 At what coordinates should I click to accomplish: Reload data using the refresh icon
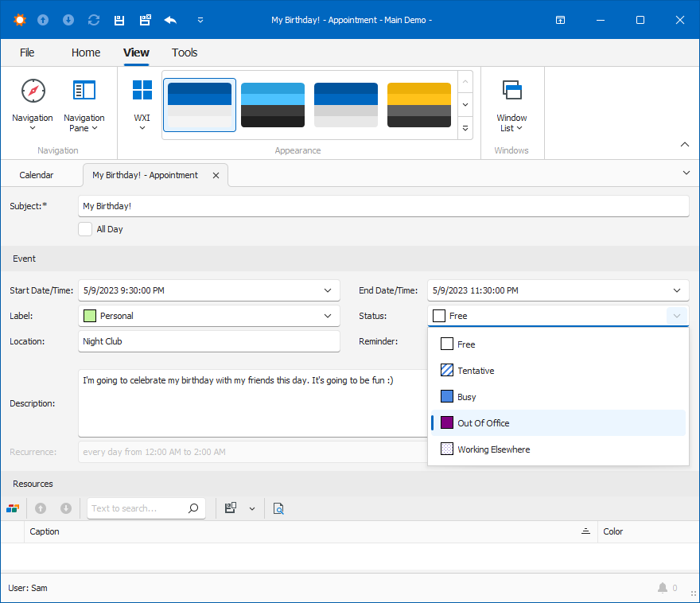click(x=93, y=20)
